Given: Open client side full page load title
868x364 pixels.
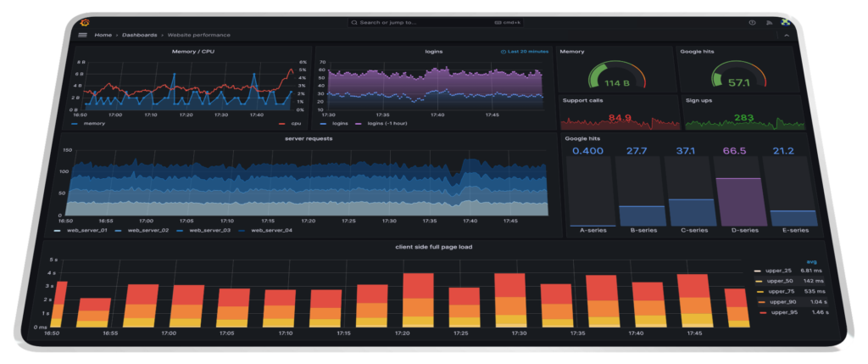Looking at the screenshot, I should coord(433,247).
